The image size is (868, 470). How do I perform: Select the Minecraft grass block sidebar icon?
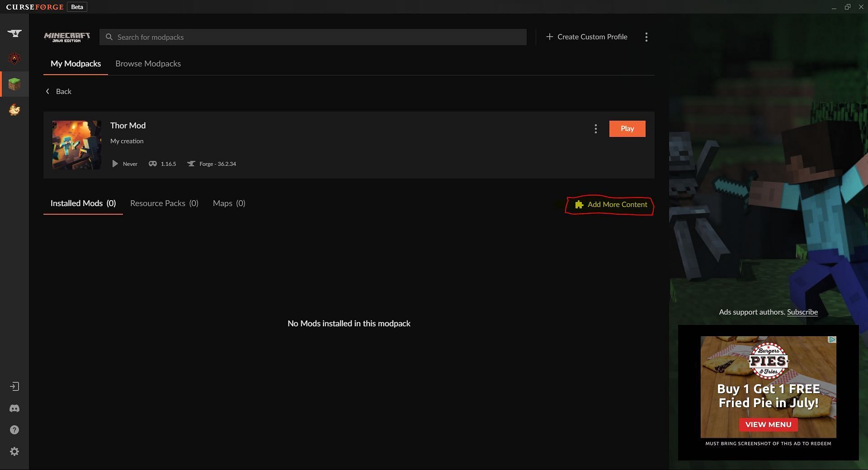[14, 84]
